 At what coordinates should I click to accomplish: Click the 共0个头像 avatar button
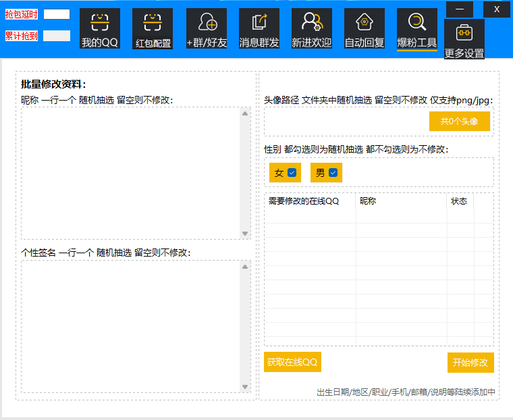pos(459,122)
